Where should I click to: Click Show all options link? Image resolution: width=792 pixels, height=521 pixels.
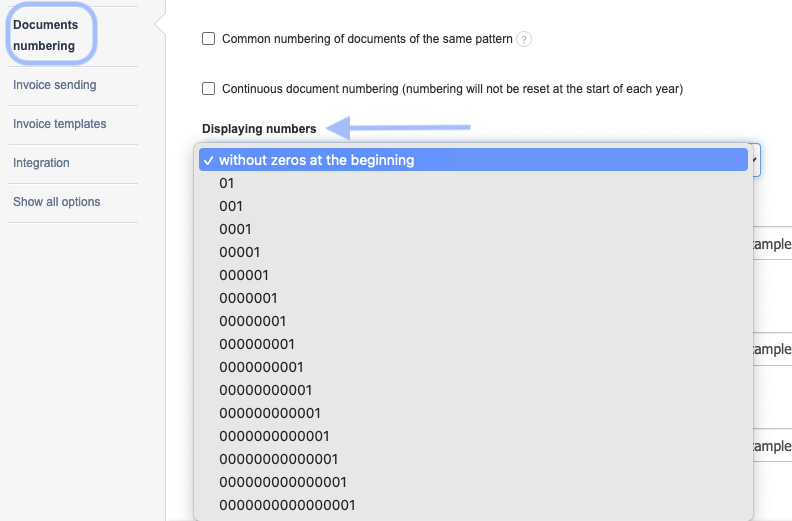click(57, 202)
